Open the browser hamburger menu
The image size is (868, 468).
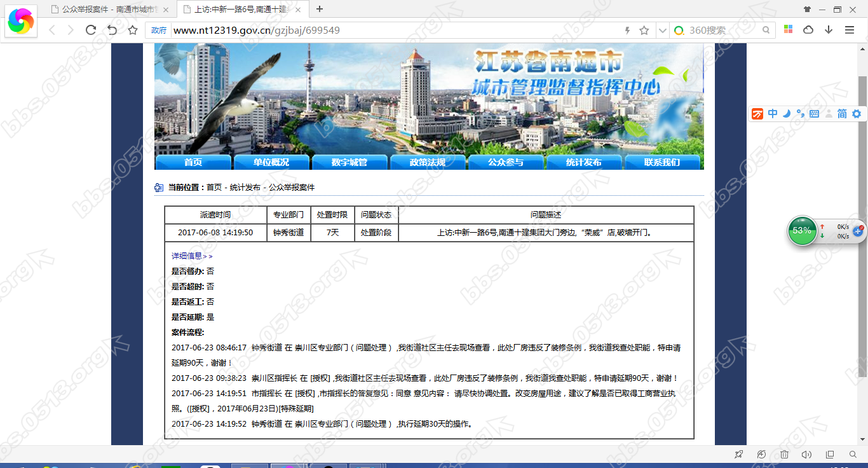(850, 29)
